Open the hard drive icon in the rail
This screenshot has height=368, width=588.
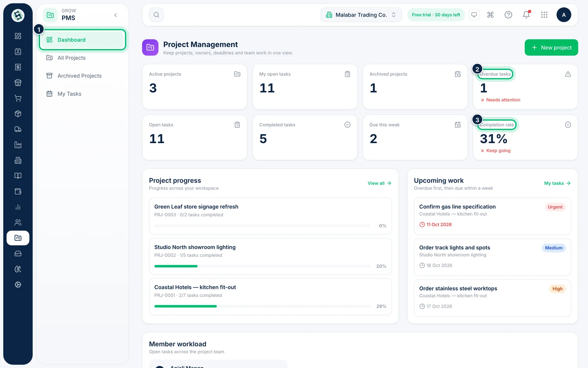(x=18, y=254)
